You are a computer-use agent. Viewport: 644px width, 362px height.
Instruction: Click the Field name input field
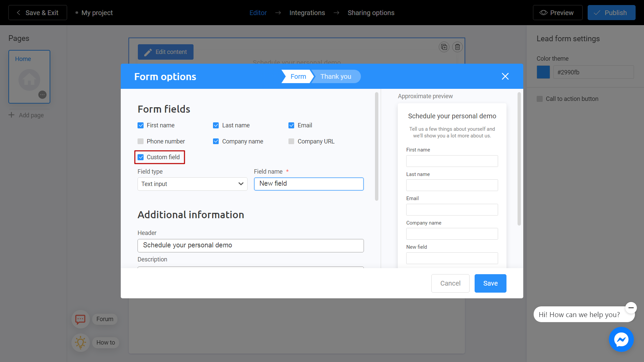point(308,183)
